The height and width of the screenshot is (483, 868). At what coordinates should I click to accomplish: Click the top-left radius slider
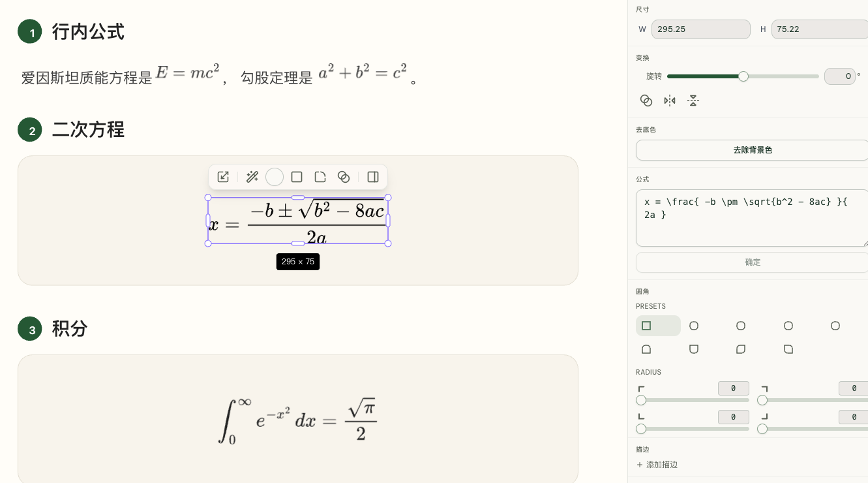coord(693,400)
